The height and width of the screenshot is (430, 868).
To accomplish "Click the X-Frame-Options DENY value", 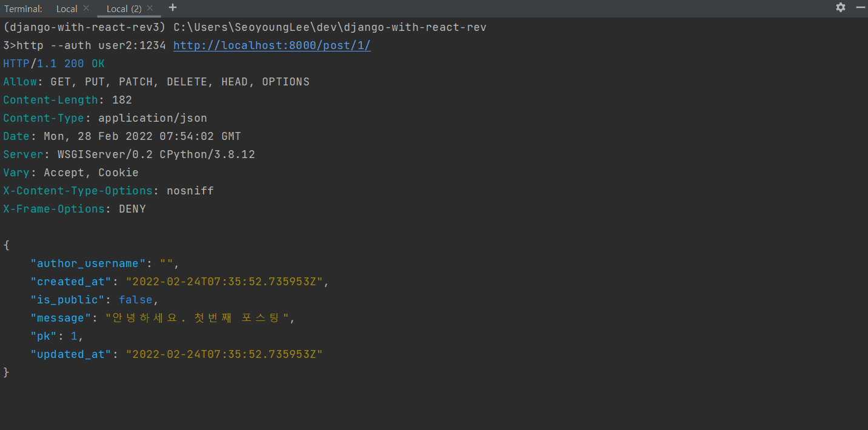I will pos(132,209).
